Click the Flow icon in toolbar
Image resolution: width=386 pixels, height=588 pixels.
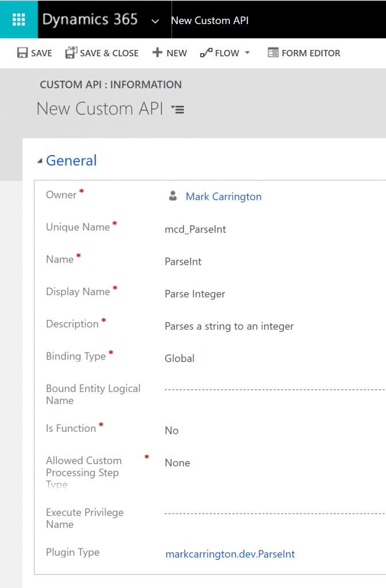tap(206, 53)
